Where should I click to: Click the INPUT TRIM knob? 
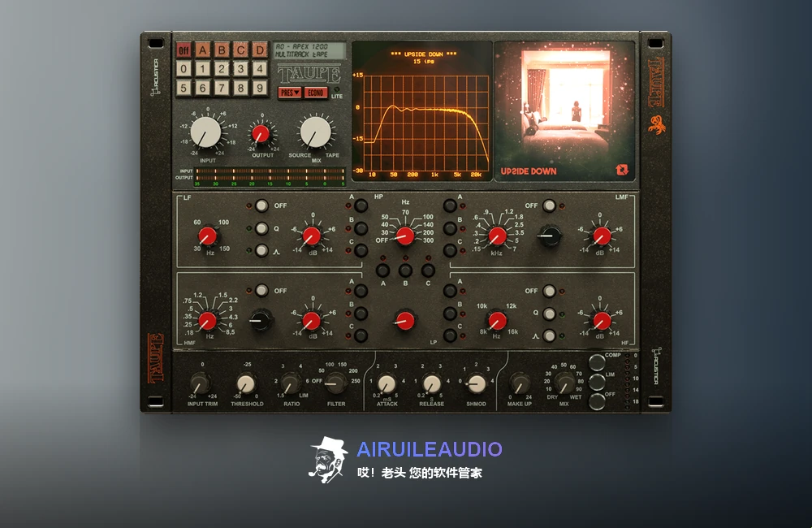point(199,384)
